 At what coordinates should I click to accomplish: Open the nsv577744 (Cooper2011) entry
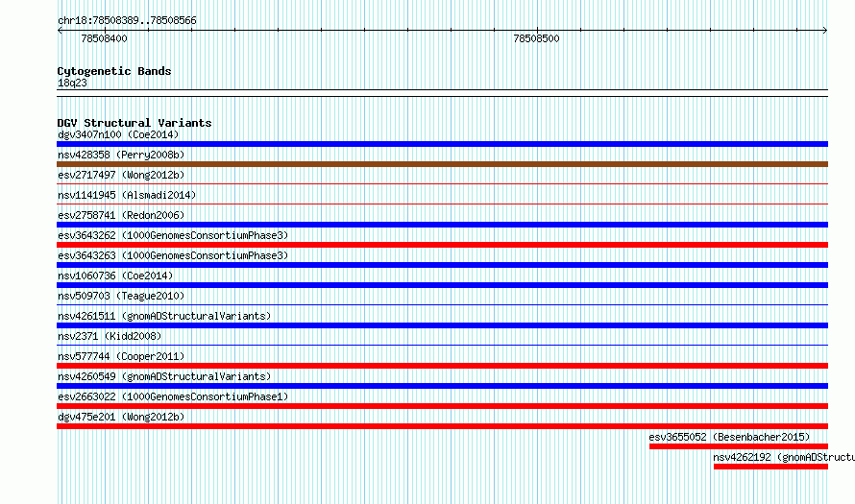[121, 356]
